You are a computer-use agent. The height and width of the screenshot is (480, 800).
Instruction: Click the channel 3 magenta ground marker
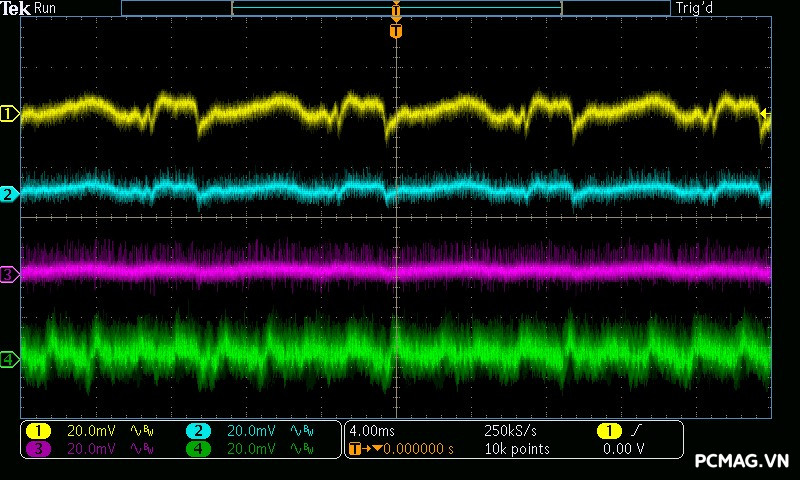pos(9,273)
